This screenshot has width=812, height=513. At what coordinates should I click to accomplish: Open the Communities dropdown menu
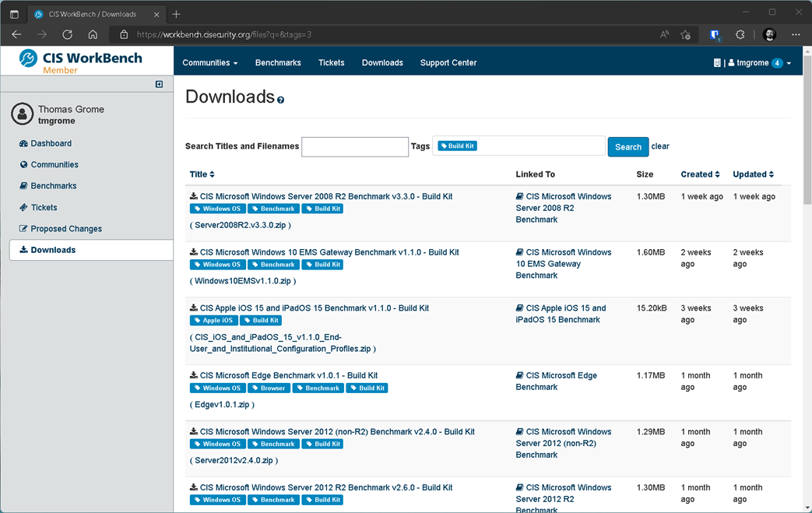click(x=209, y=62)
